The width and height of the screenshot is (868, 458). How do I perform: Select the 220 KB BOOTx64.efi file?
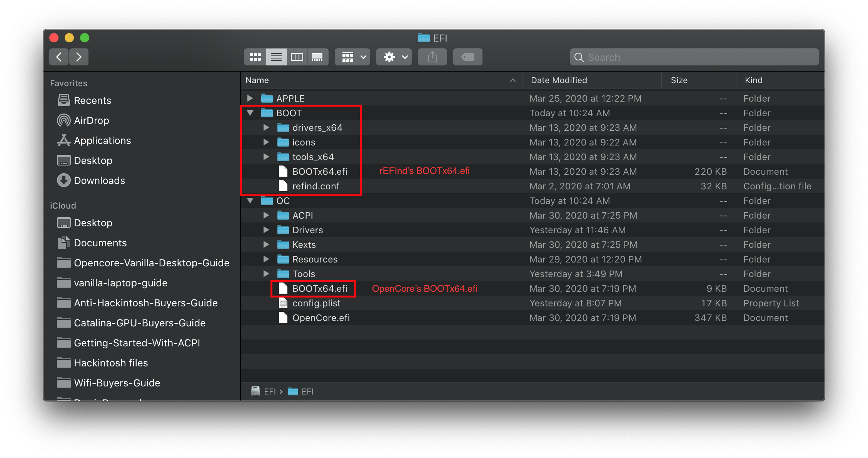tap(319, 171)
